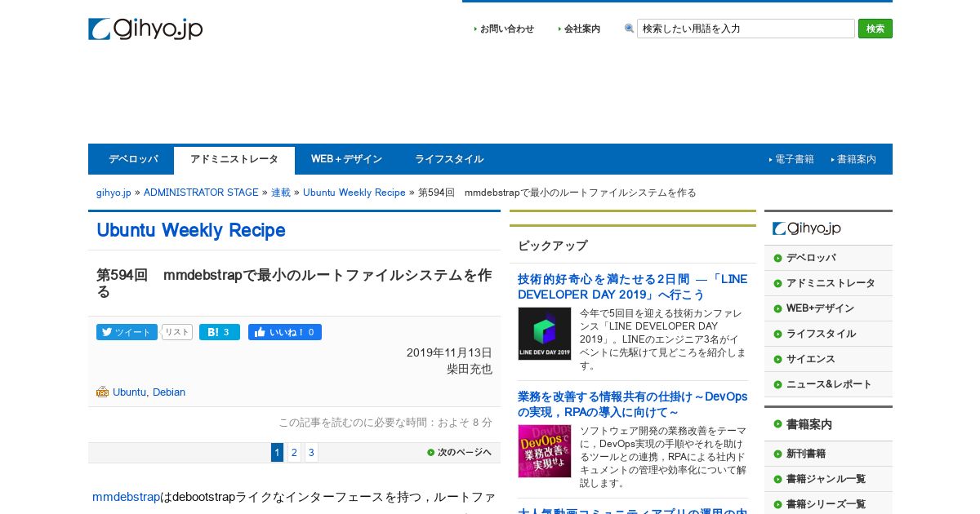
Task: Focus the search input field
Action: [x=746, y=29]
